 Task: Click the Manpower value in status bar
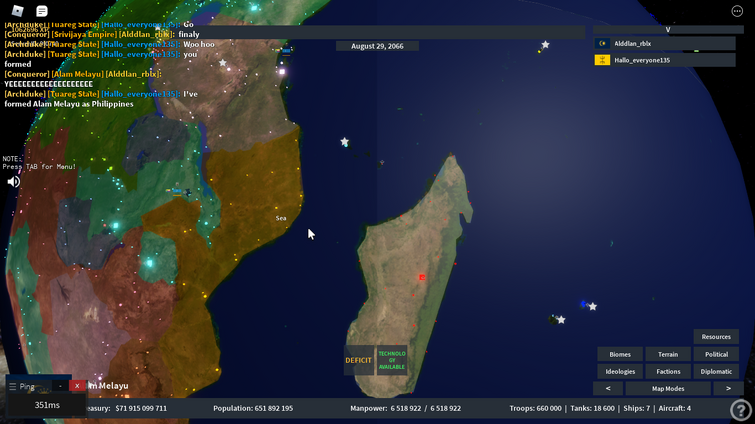click(x=405, y=408)
